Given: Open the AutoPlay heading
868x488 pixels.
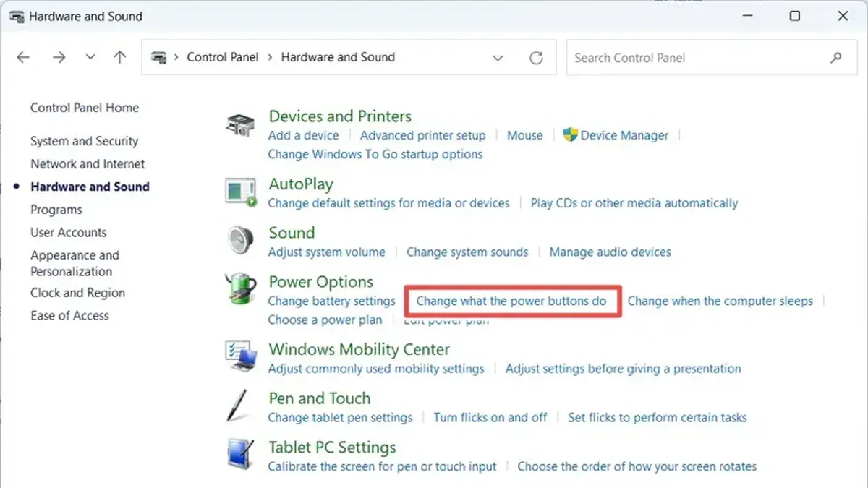Looking at the screenshot, I should pyautogui.click(x=301, y=184).
